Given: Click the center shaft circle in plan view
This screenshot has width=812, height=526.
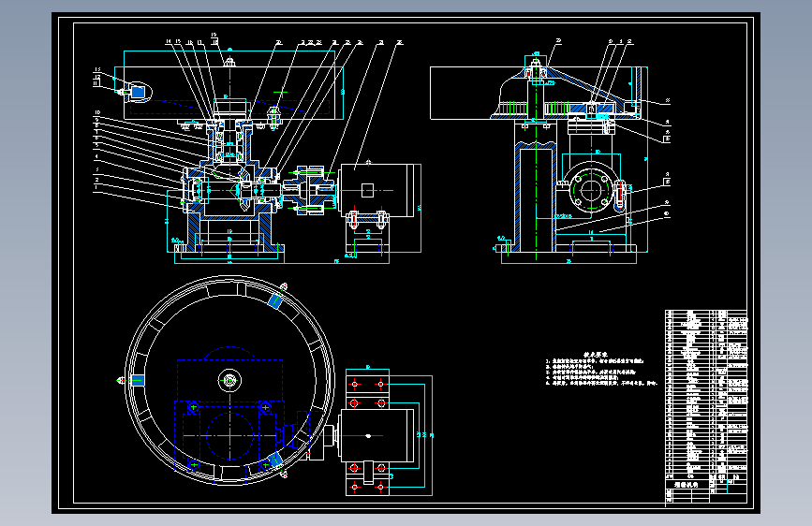Looking at the screenshot, I should tap(229, 381).
